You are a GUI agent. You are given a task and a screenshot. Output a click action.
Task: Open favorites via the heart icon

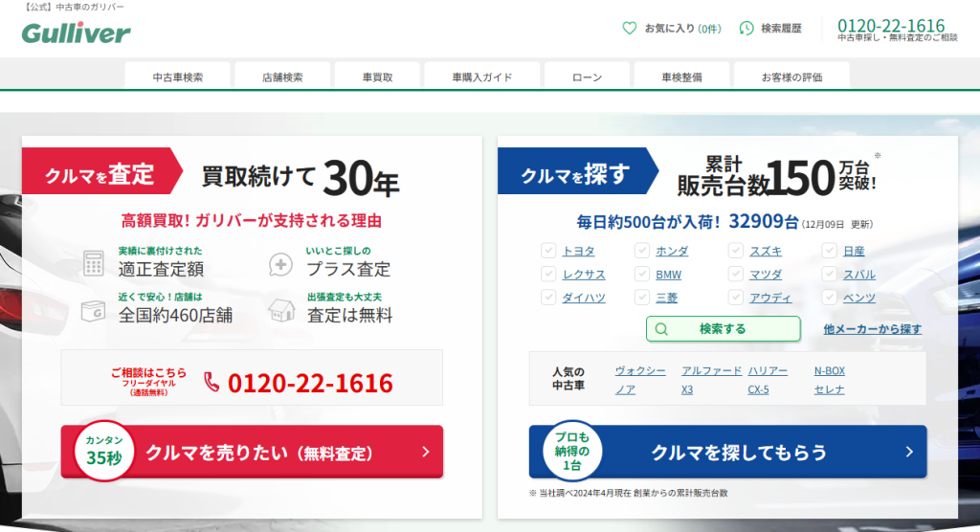pyautogui.click(x=629, y=29)
